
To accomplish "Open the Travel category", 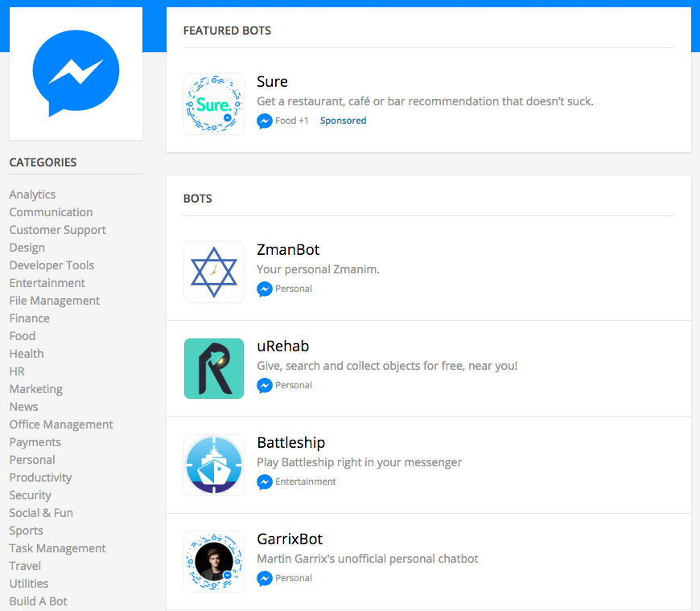I will point(25,566).
